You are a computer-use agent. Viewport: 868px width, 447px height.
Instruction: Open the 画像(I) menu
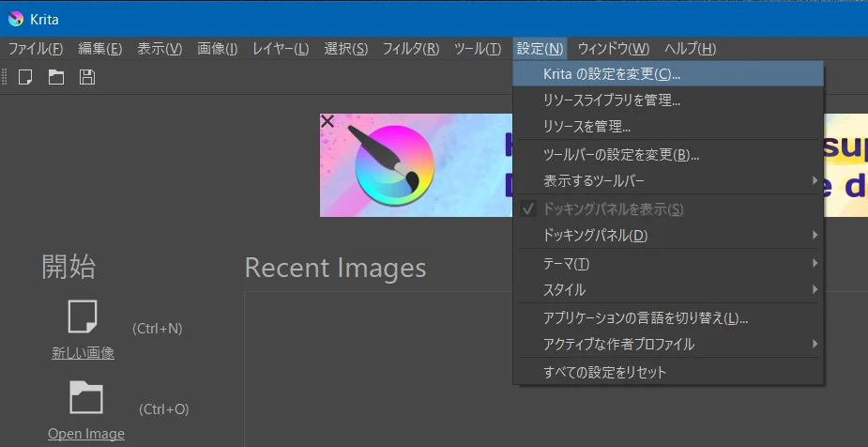tap(217, 49)
